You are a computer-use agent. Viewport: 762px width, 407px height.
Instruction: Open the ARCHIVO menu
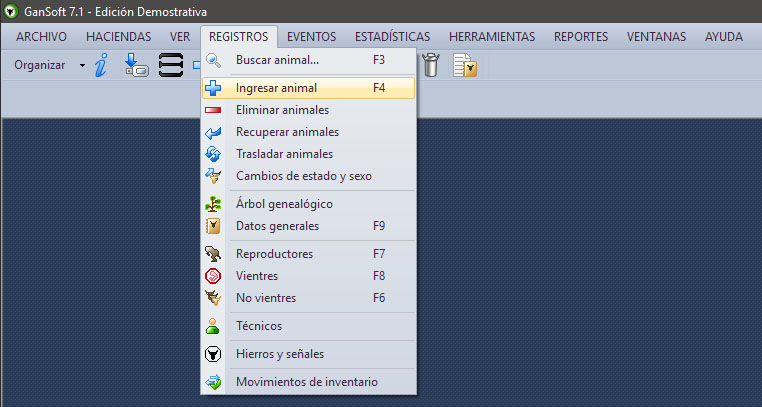pos(41,36)
